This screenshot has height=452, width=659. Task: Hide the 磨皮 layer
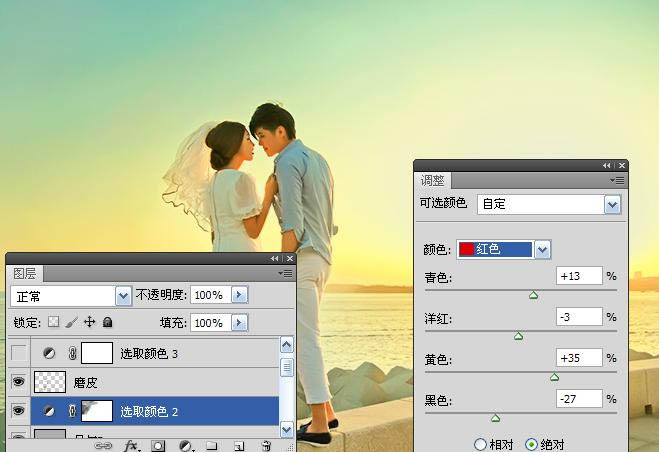coord(18,382)
